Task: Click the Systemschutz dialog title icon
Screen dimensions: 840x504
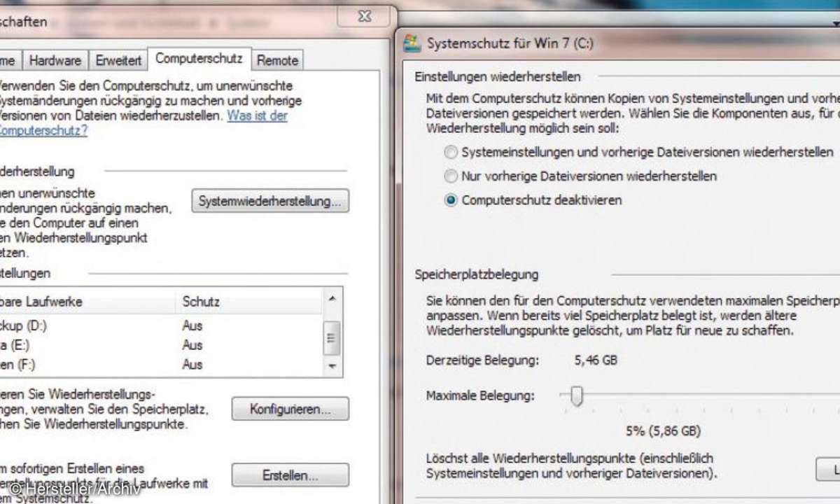Action: (413, 43)
